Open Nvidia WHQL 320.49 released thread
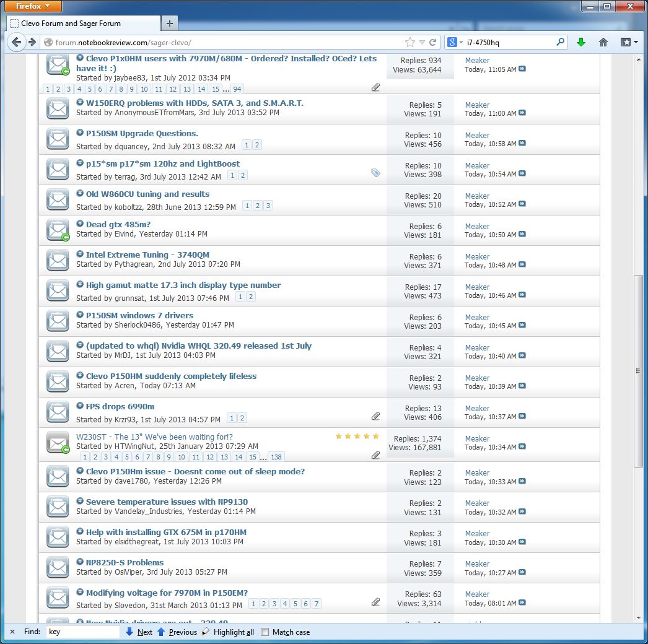The image size is (648, 644). 199,346
